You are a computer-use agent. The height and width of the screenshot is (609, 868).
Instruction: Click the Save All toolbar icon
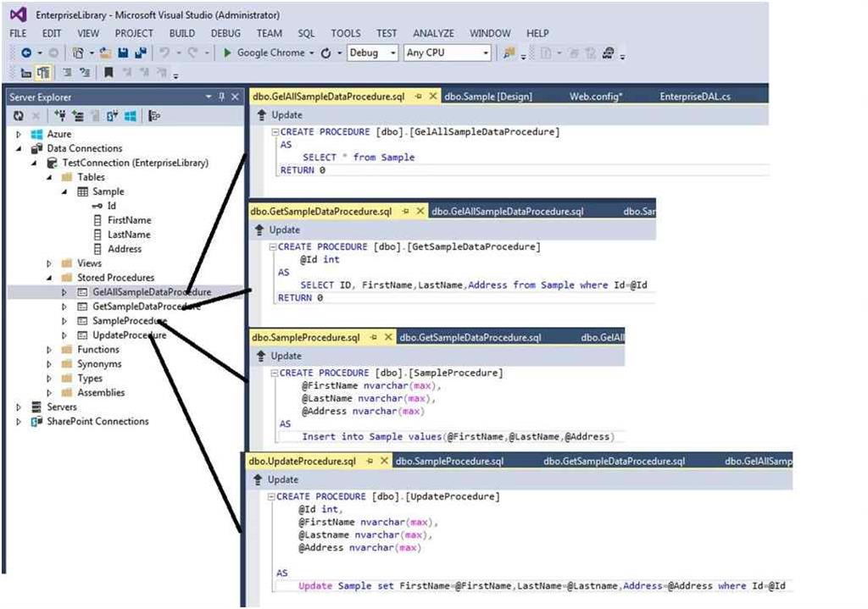(x=141, y=53)
